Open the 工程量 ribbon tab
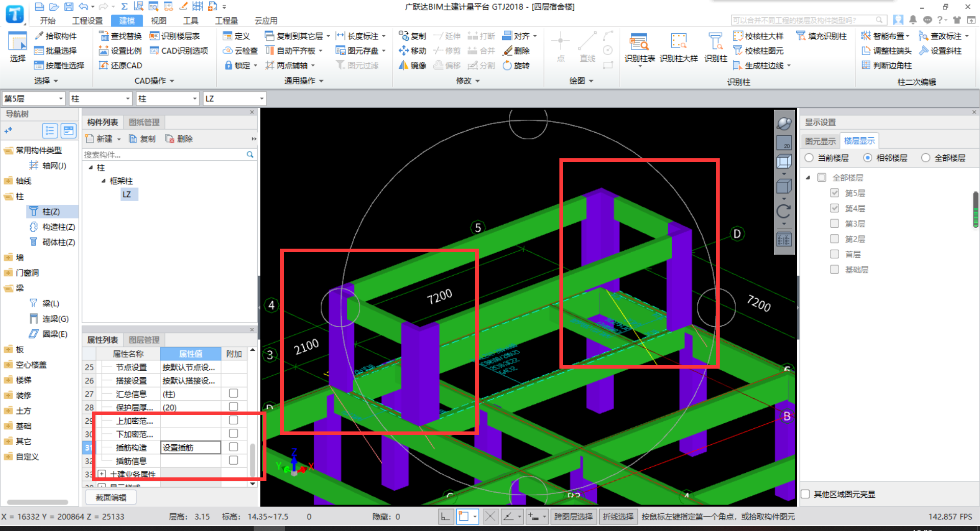 [x=226, y=20]
